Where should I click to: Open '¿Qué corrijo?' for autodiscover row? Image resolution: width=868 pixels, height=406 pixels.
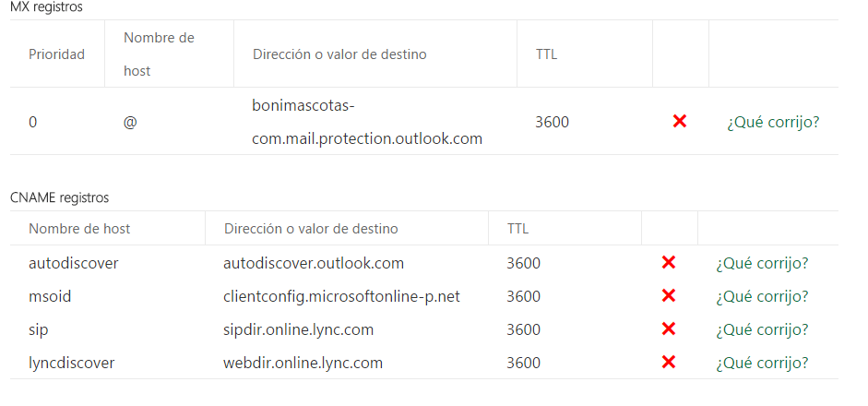(762, 263)
